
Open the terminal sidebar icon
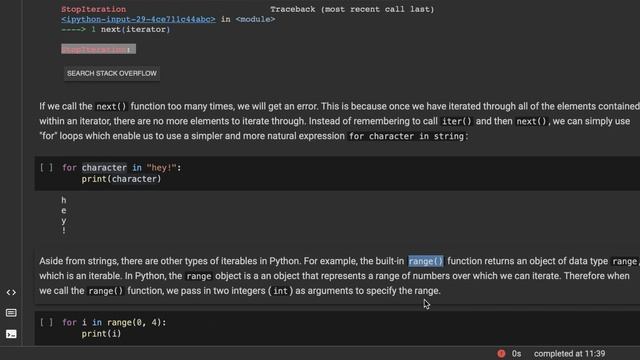[x=11, y=334]
